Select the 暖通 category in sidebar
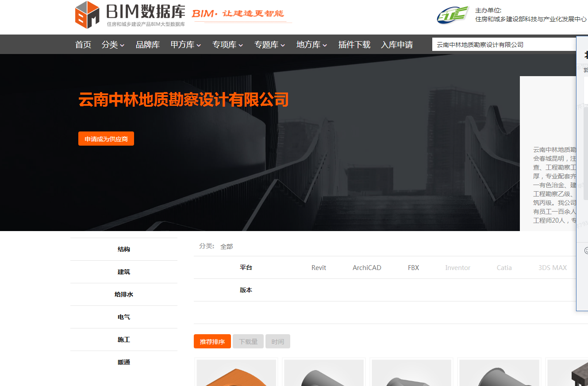Screen dimensions: 588x386 (124, 362)
